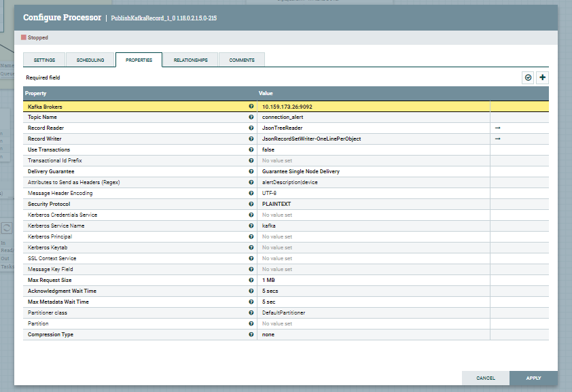Open help icon for Record Writer
Image resolution: width=572 pixels, height=392 pixels.
click(251, 139)
